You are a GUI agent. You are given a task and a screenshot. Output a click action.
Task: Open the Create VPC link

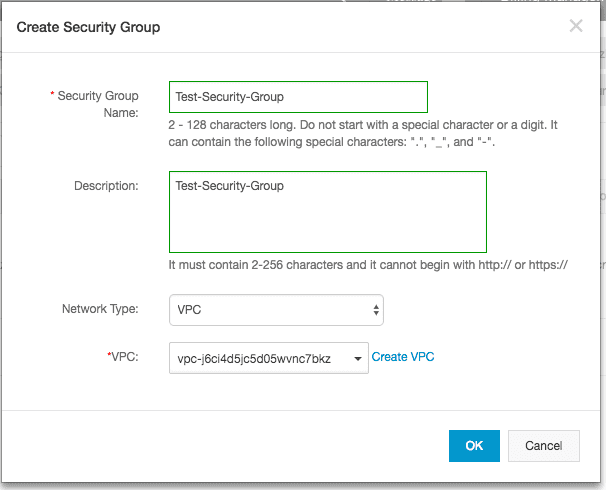point(403,357)
